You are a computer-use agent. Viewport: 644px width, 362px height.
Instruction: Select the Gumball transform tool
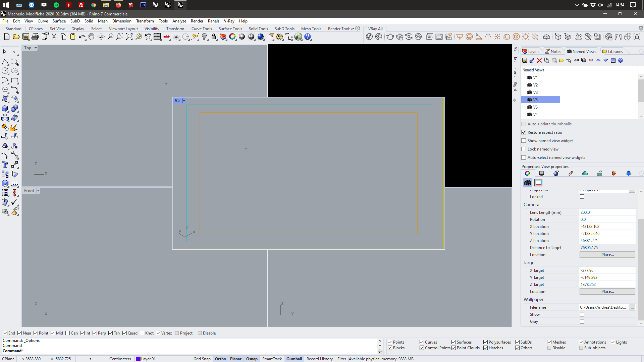(x=294, y=358)
